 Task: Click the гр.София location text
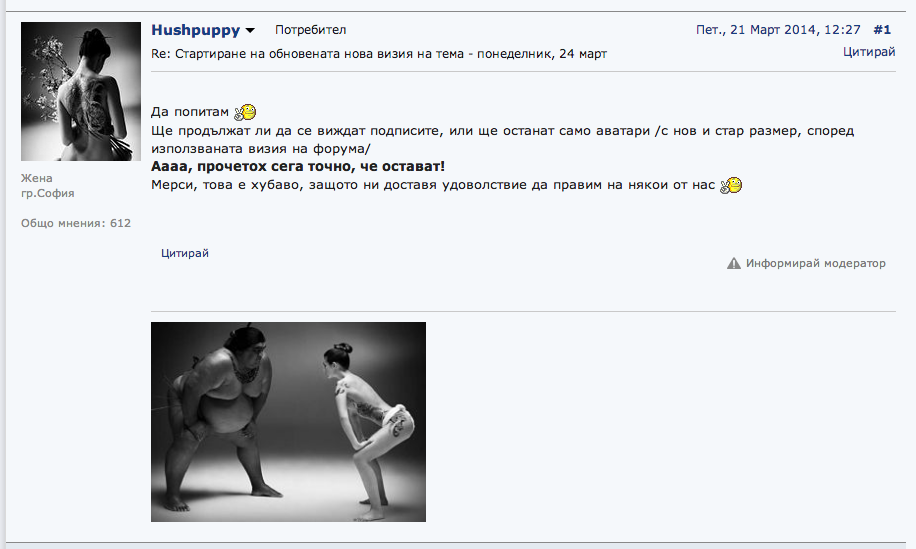point(48,193)
